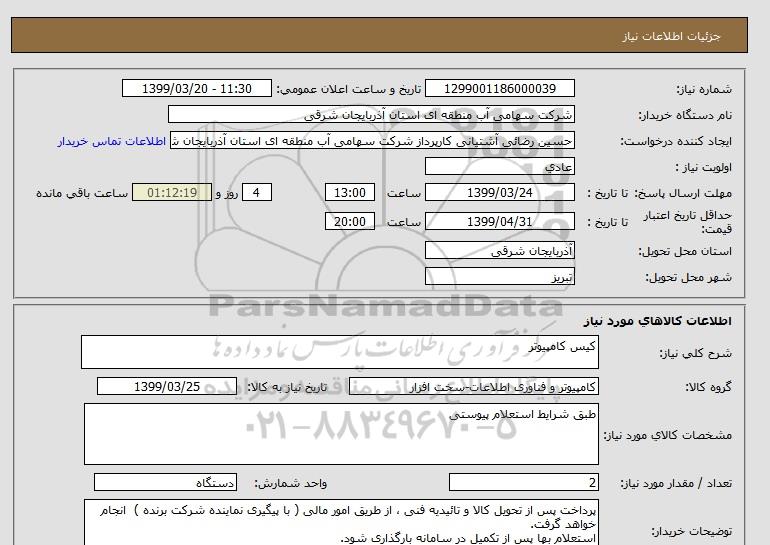Select the priority field showing عادي
This screenshot has width=770, height=545.
pos(499,166)
